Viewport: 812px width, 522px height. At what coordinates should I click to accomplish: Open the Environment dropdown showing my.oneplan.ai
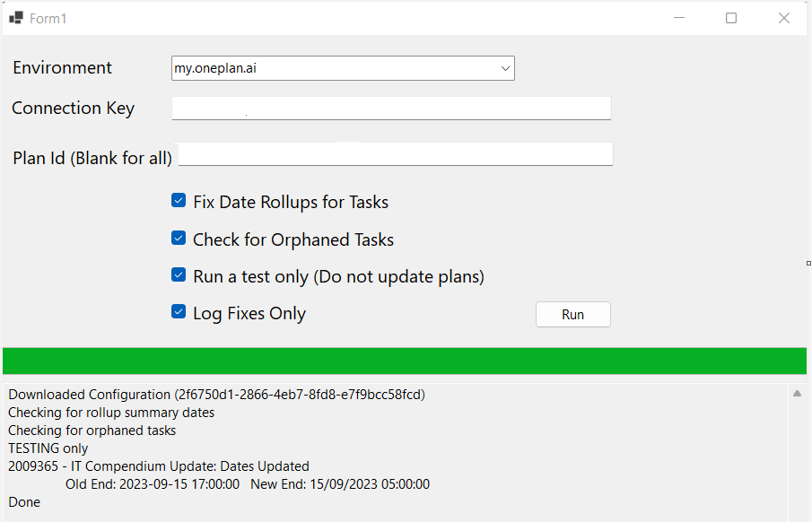click(x=343, y=68)
